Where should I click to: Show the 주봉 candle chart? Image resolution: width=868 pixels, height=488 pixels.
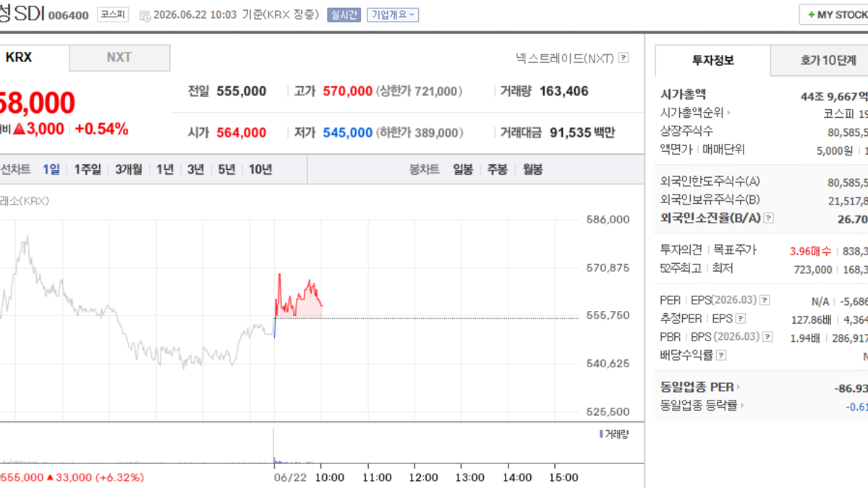pyautogui.click(x=497, y=170)
